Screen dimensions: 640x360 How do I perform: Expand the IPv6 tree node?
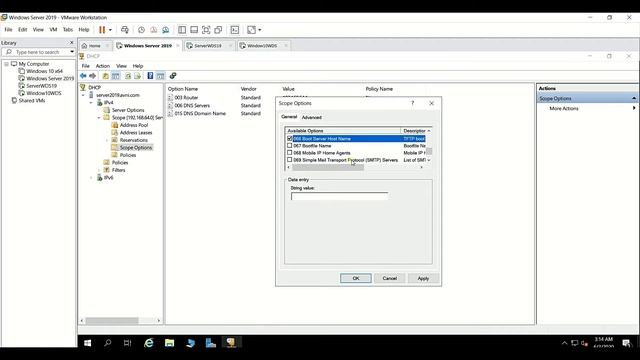(91, 178)
